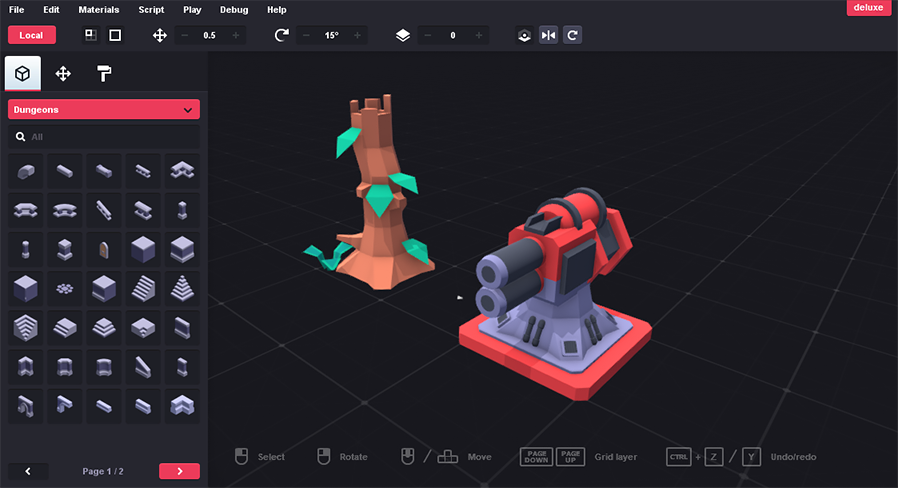Click the All search field
Screen dimensions: 898x488
point(104,137)
